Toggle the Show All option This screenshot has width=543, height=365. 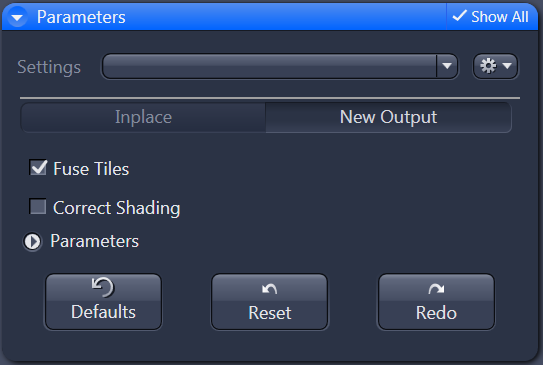click(491, 16)
